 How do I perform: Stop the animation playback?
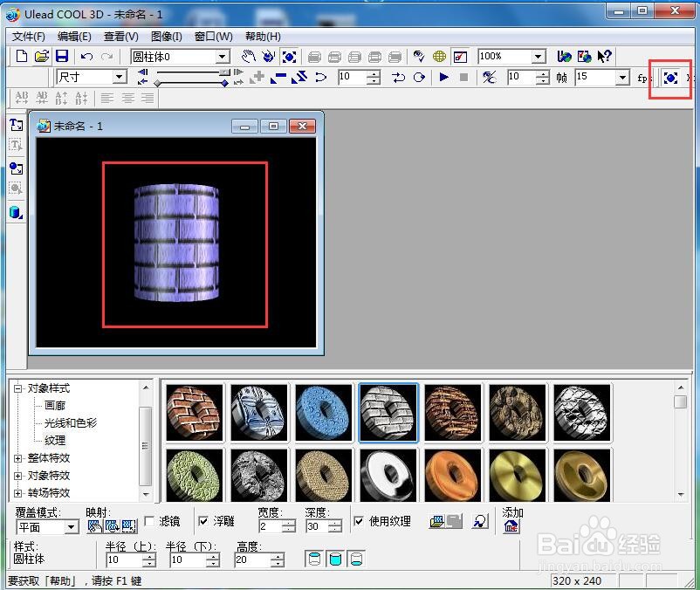point(463,77)
